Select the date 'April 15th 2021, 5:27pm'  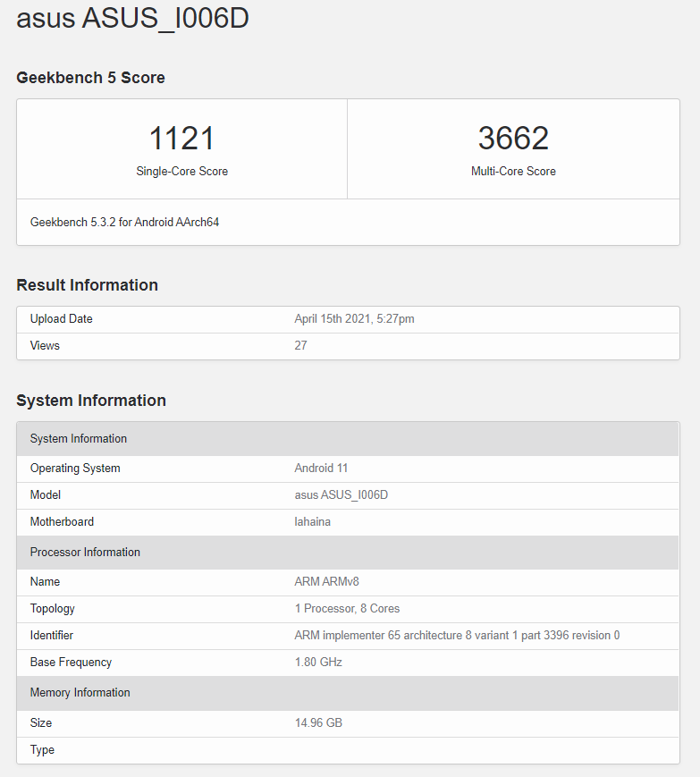pyautogui.click(x=354, y=318)
